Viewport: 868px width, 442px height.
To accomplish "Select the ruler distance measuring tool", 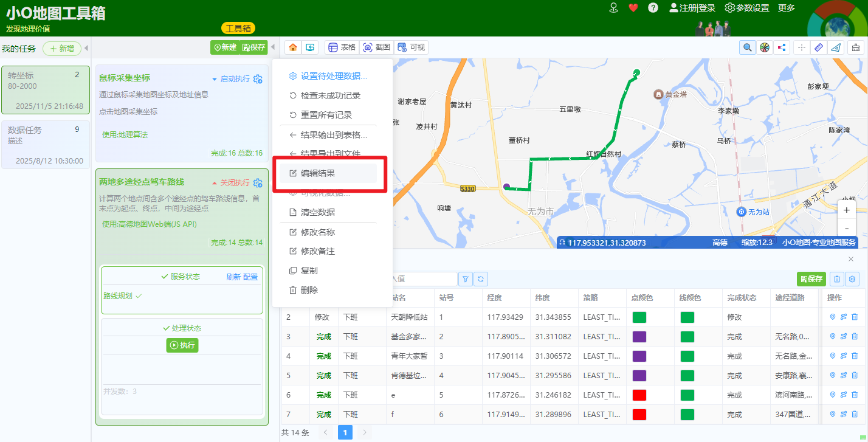I will (x=819, y=47).
